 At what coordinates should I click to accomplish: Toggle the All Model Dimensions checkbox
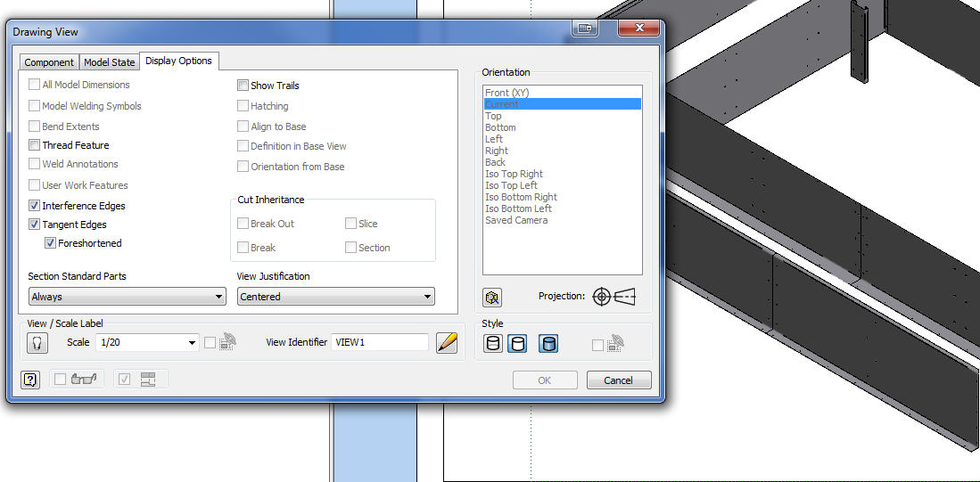pyautogui.click(x=34, y=85)
